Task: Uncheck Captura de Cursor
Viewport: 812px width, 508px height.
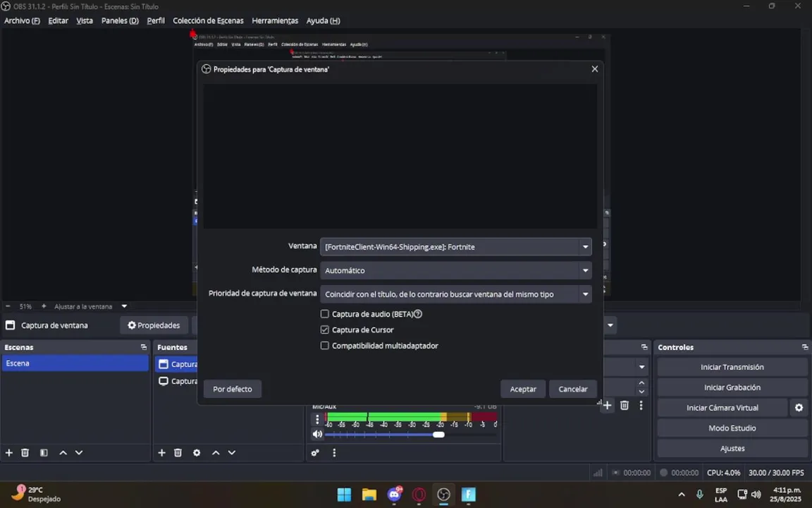Action: click(325, 329)
